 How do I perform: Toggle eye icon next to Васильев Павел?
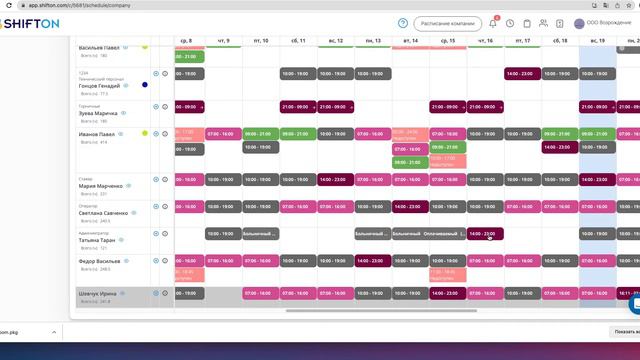click(x=125, y=48)
